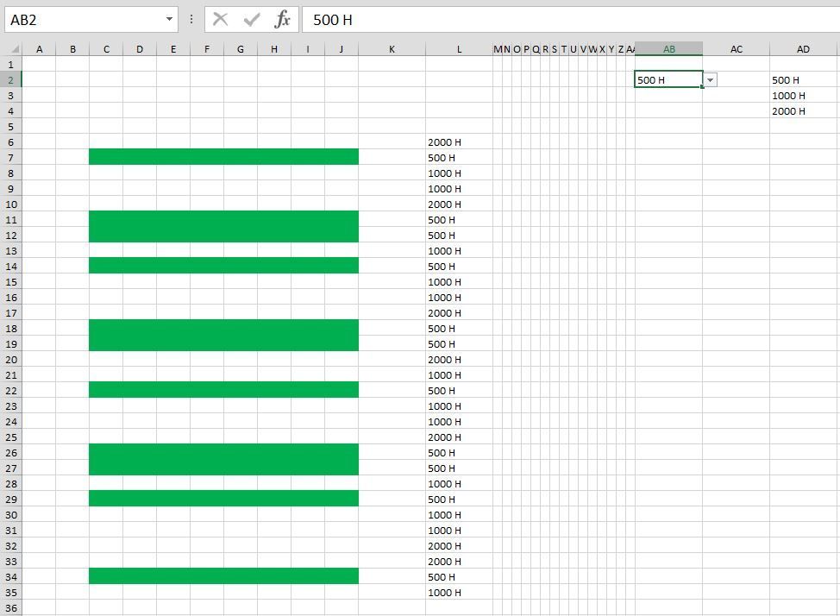Select column header AD
The image size is (840, 616).
coord(803,49)
